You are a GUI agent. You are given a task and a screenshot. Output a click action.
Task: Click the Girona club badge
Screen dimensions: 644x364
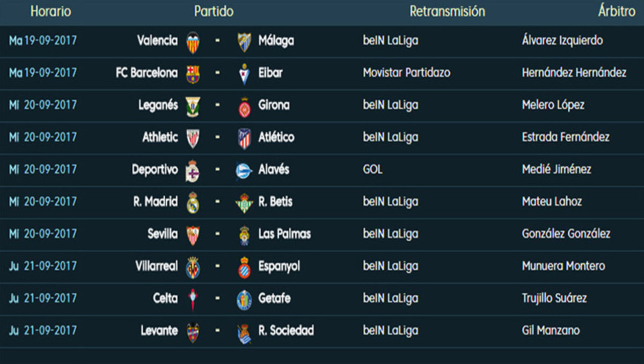click(x=244, y=106)
